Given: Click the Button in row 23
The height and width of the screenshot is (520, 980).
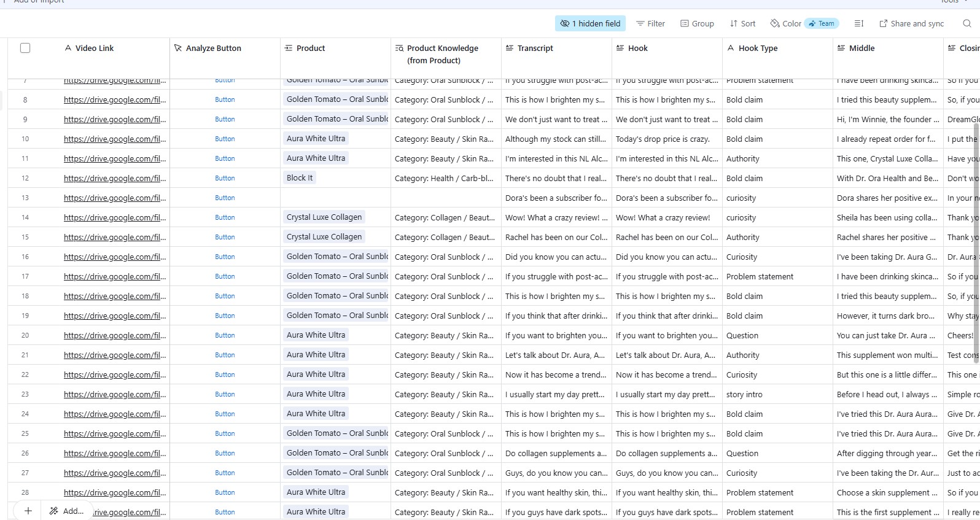Looking at the screenshot, I should click(225, 394).
